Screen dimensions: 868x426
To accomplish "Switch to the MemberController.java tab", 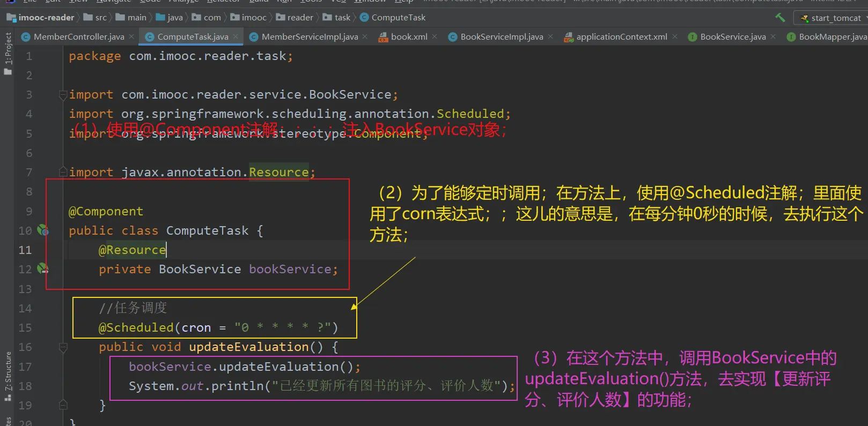I will click(x=79, y=36).
